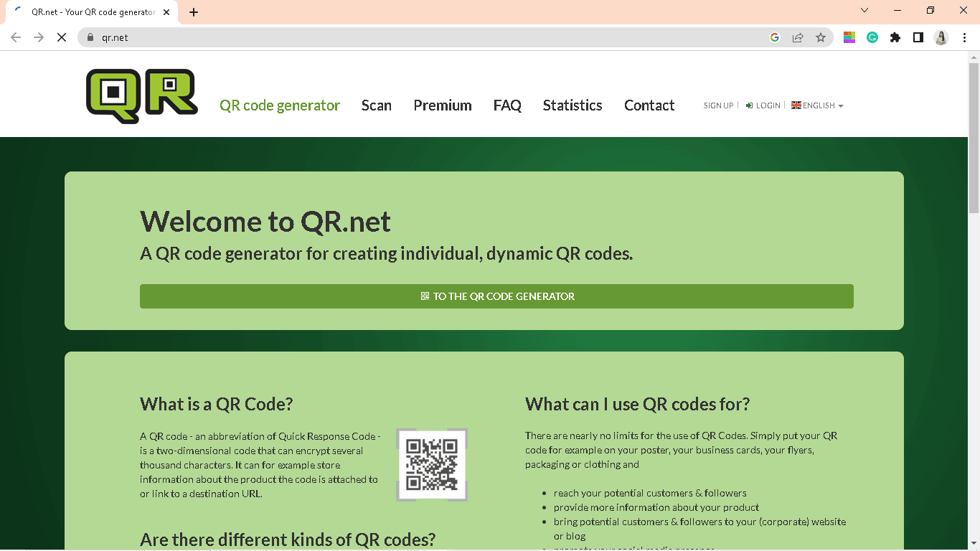This screenshot has width=980, height=551.
Task: Open the Chrome profile avatar
Action: (x=941, y=37)
